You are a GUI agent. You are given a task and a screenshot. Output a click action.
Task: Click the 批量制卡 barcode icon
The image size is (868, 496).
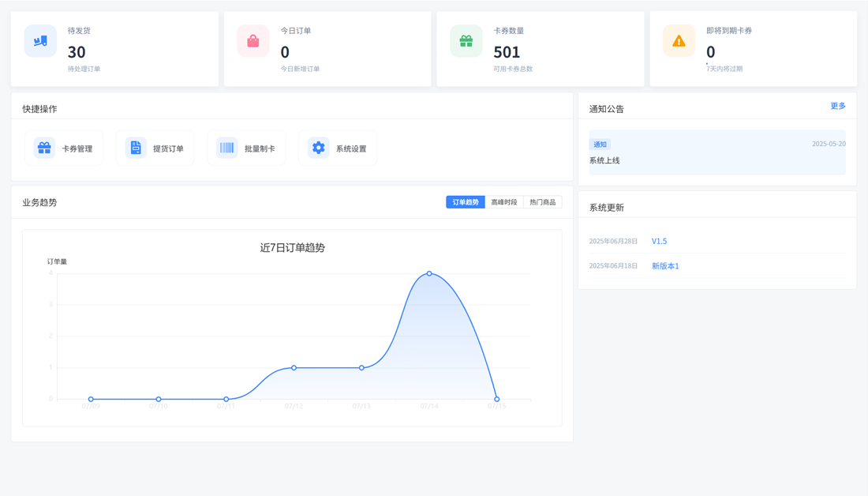click(x=227, y=148)
